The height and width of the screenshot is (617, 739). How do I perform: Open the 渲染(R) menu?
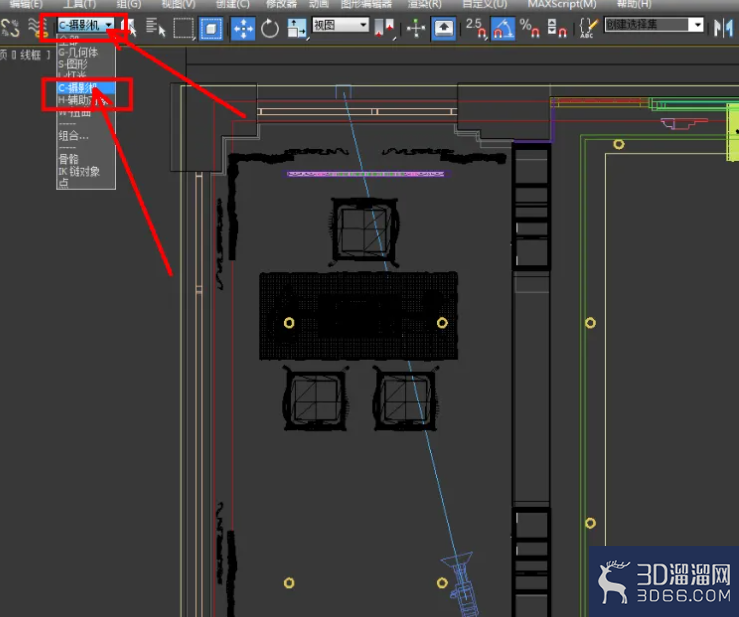(x=425, y=4)
